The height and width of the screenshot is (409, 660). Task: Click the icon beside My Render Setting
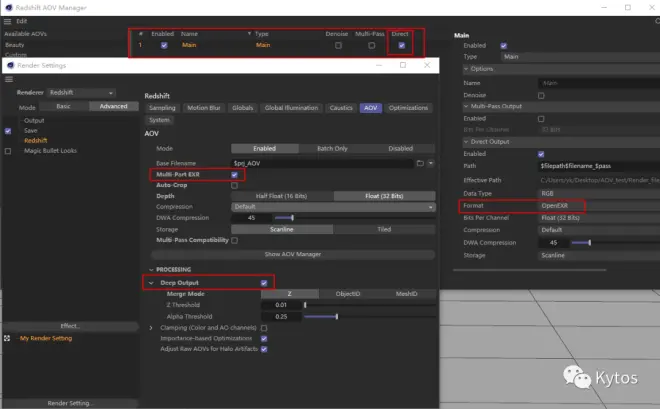tap(7, 338)
